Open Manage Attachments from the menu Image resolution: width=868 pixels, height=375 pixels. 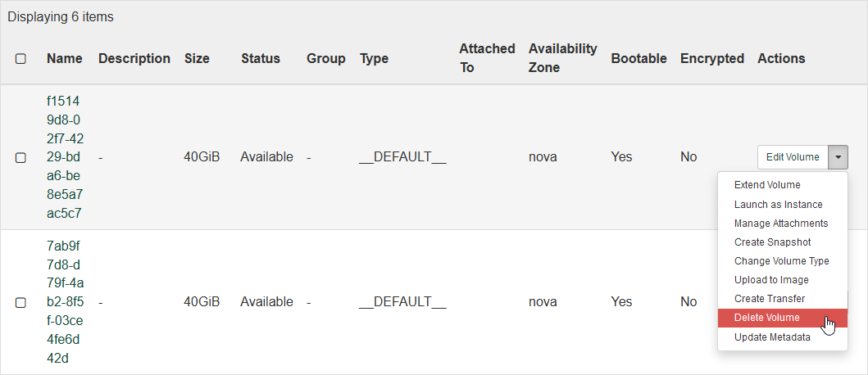tap(781, 224)
